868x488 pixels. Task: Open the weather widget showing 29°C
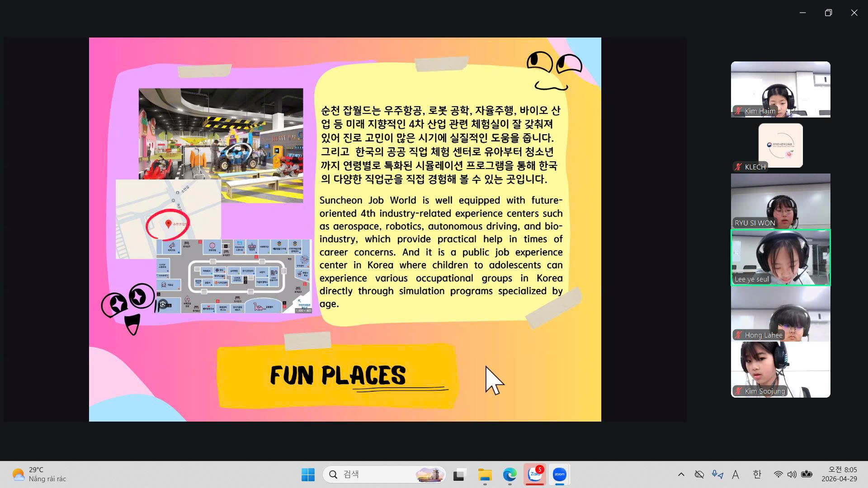[39, 474]
